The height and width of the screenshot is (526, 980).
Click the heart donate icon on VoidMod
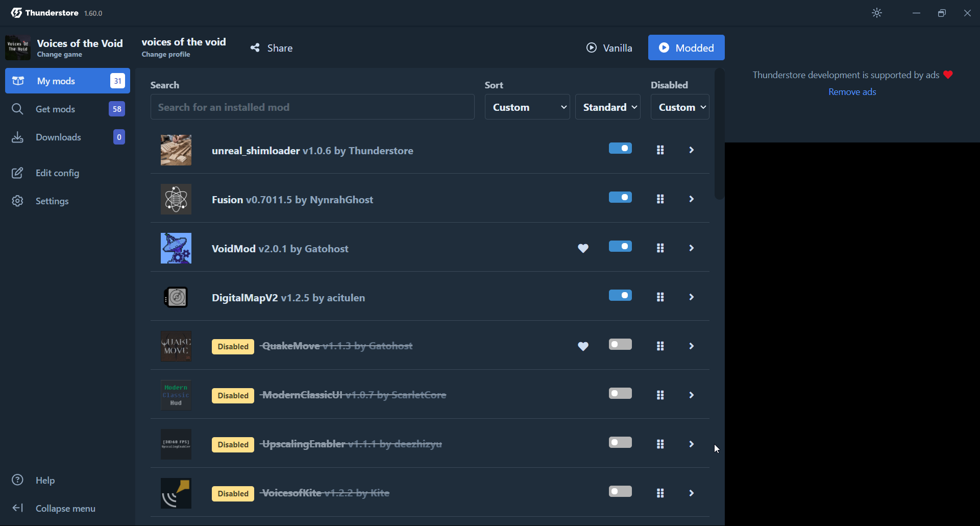pyautogui.click(x=583, y=248)
